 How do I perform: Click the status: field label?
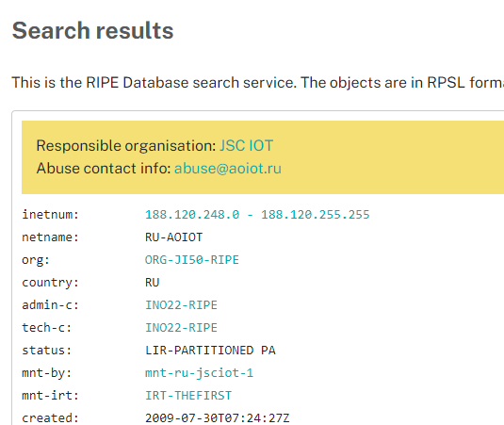point(47,351)
